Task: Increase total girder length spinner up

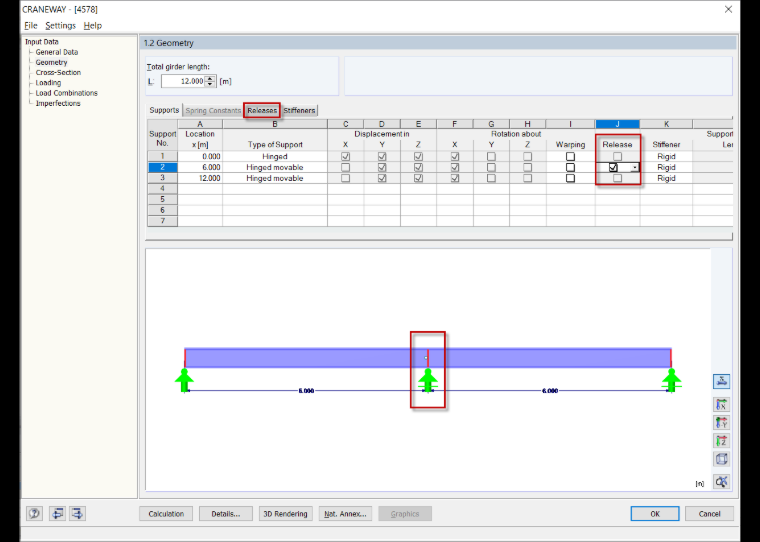Action: coord(210,79)
